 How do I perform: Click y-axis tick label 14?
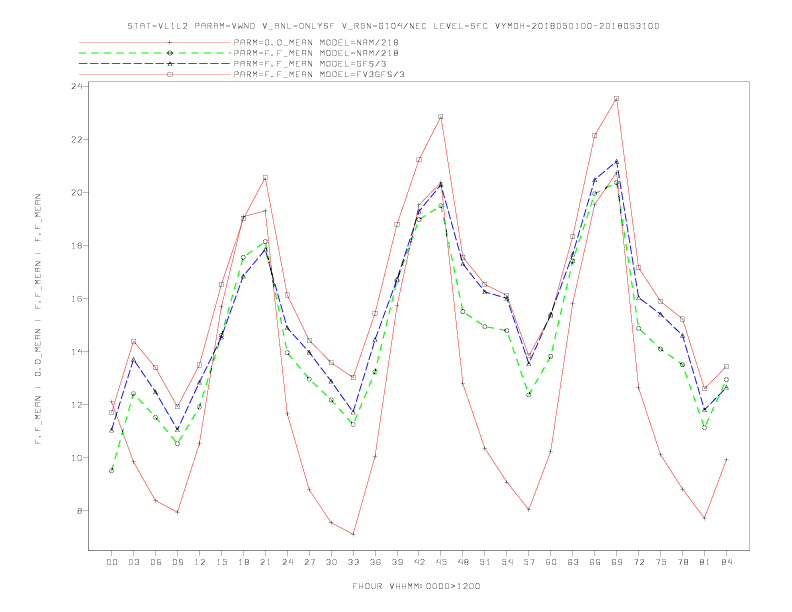coord(77,351)
